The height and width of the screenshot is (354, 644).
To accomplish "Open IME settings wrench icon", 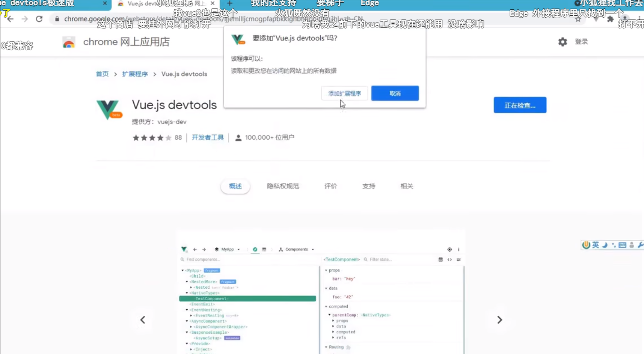I will (640, 245).
